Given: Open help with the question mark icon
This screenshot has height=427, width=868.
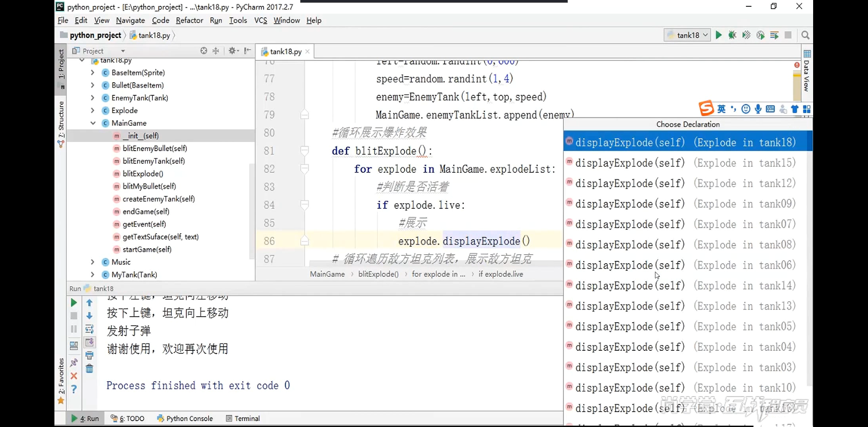Looking at the screenshot, I should (74, 389).
